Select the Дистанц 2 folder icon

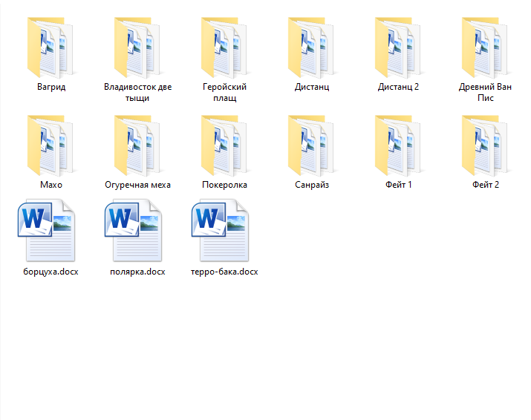click(x=399, y=47)
